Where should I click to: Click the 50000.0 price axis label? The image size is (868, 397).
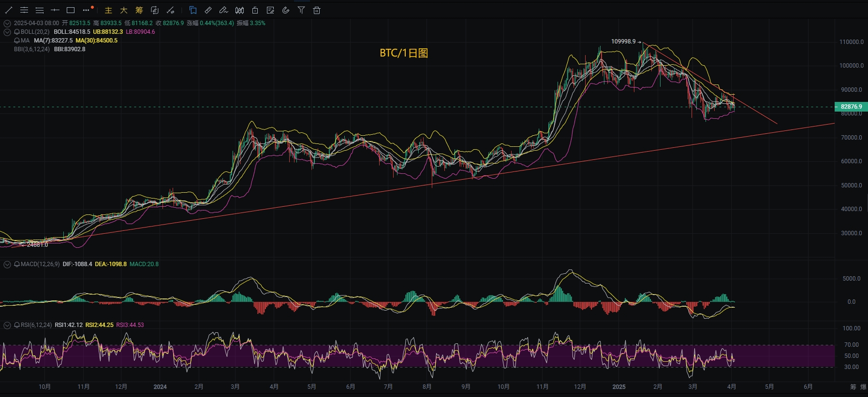(x=852, y=185)
